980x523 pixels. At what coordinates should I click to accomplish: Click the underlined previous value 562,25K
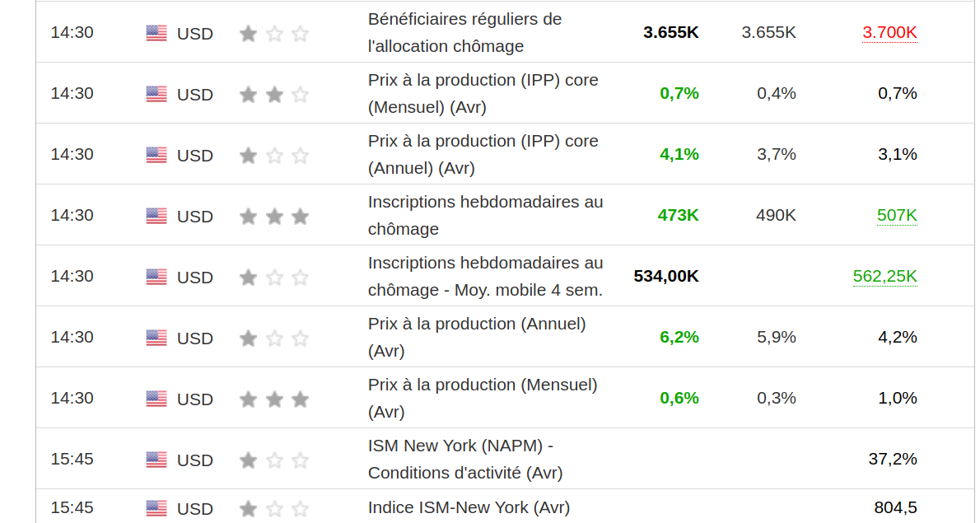pos(884,277)
